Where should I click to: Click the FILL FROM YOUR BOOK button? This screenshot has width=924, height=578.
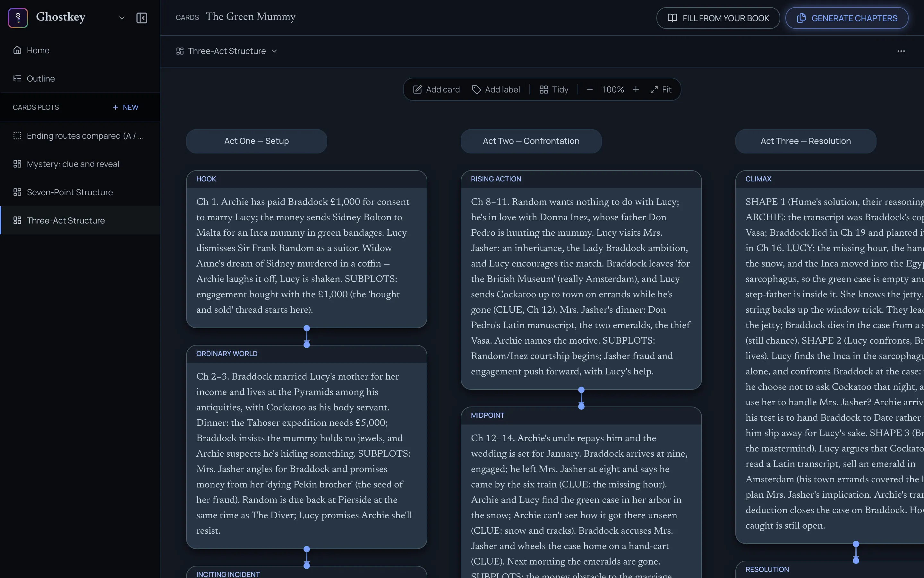point(718,18)
